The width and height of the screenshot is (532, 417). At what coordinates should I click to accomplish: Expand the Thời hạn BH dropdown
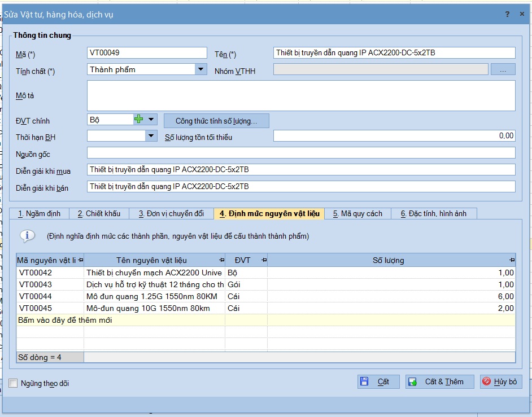[x=151, y=137]
